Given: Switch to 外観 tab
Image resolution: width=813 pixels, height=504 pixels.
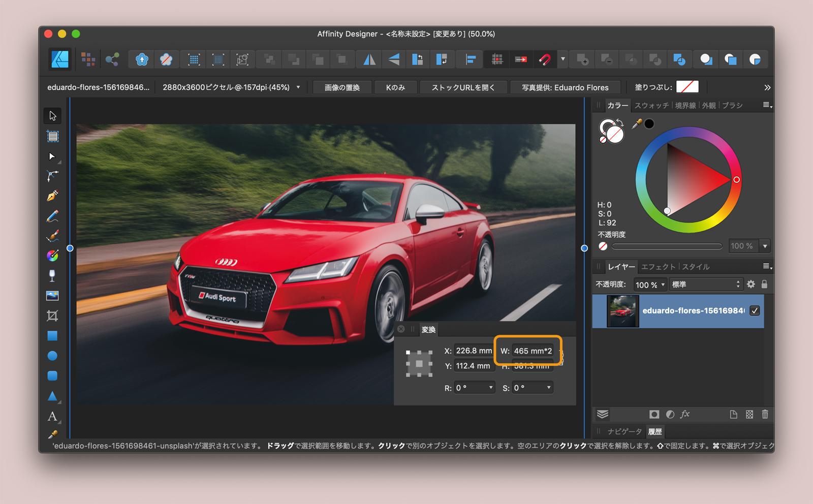Looking at the screenshot, I should click(708, 105).
